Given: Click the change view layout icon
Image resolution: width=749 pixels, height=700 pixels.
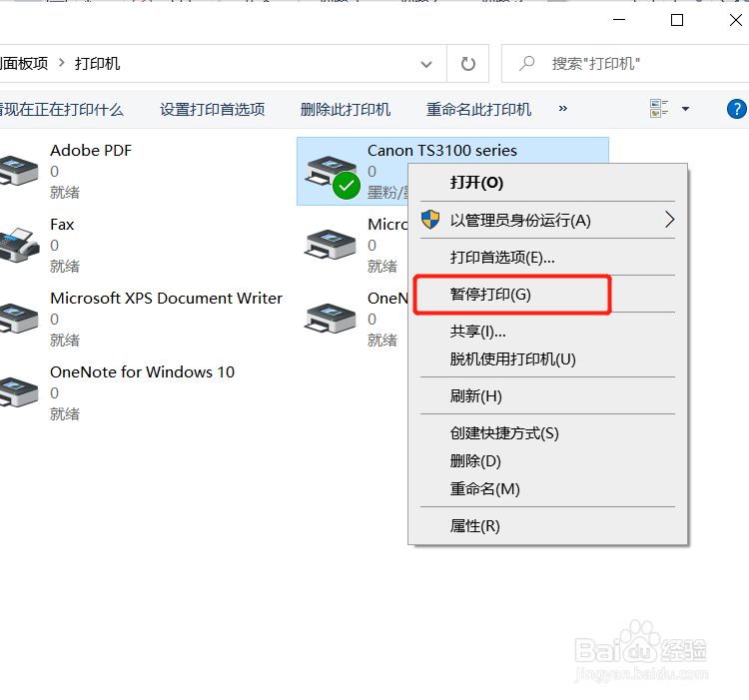Looking at the screenshot, I should coord(659,109).
